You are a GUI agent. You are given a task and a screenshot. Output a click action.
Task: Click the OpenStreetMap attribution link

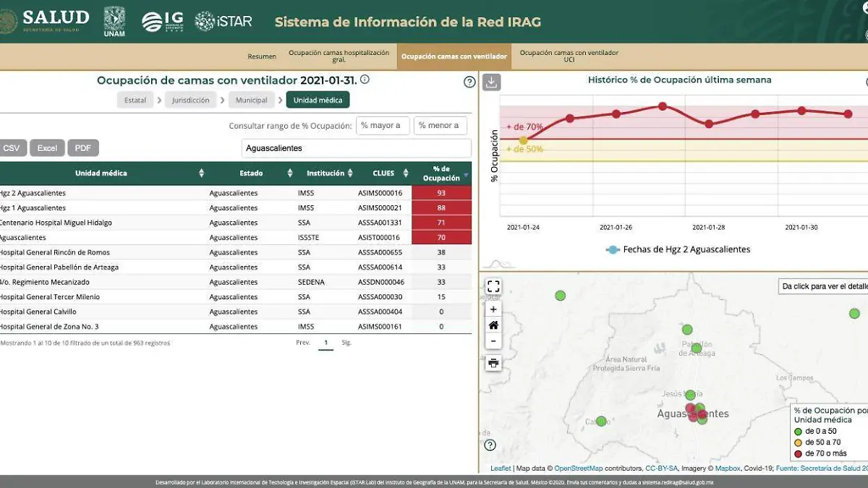point(578,468)
